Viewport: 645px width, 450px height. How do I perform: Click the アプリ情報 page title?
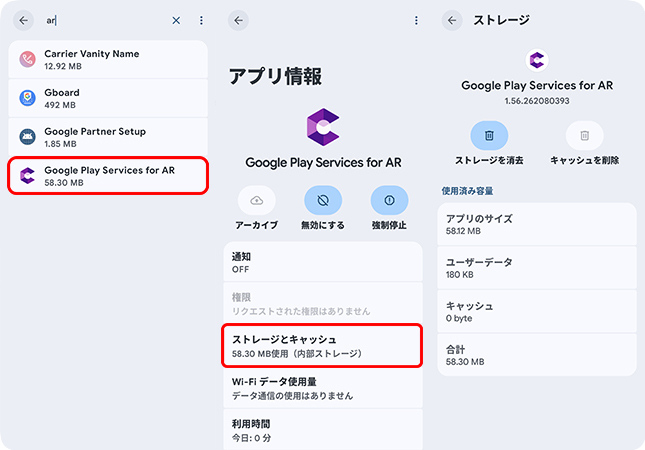(x=275, y=77)
